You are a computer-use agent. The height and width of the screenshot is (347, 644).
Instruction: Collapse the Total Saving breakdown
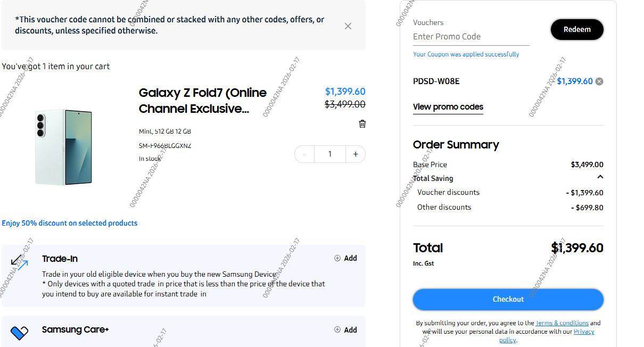(600, 177)
